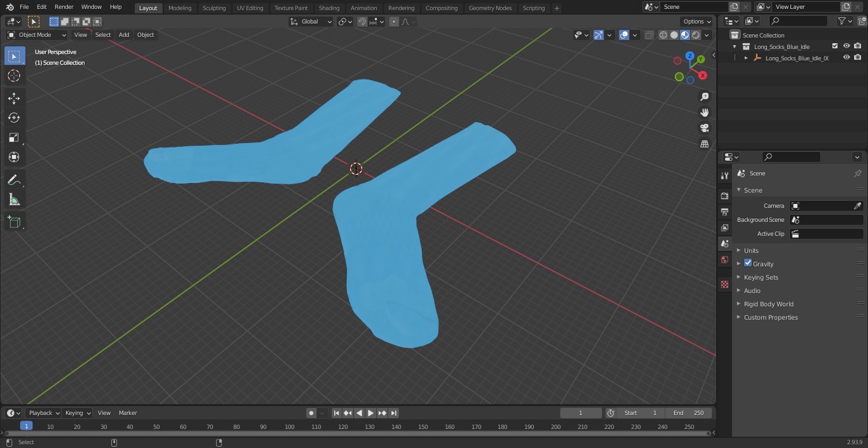Switch to Solid shading
Image resolution: width=868 pixels, height=448 pixels.
click(x=674, y=35)
